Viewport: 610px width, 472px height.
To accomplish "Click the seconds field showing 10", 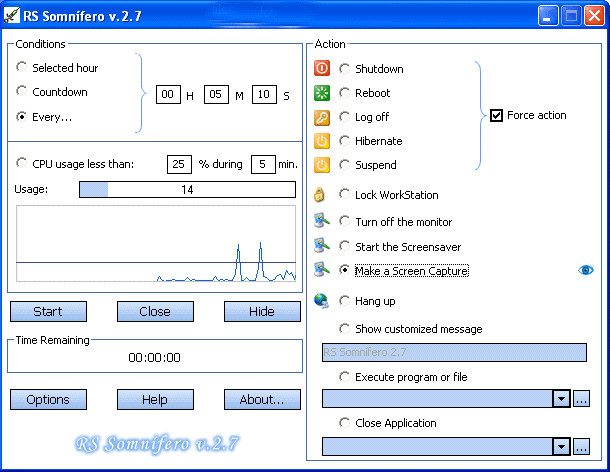I will pos(264,94).
